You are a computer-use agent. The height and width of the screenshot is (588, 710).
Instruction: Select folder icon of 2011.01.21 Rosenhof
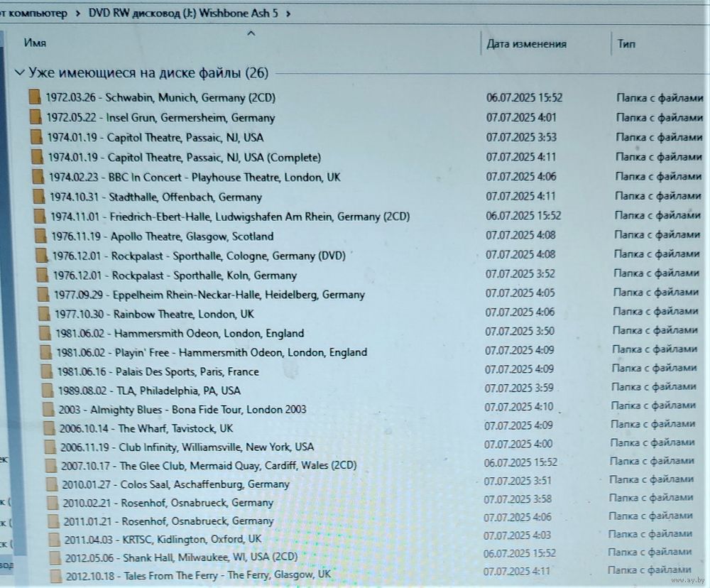[x=53, y=521]
